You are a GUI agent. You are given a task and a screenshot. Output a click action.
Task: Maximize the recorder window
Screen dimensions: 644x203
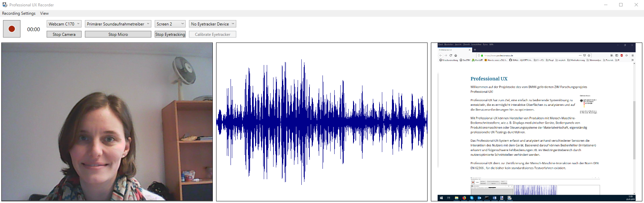click(x=621, y=5)
